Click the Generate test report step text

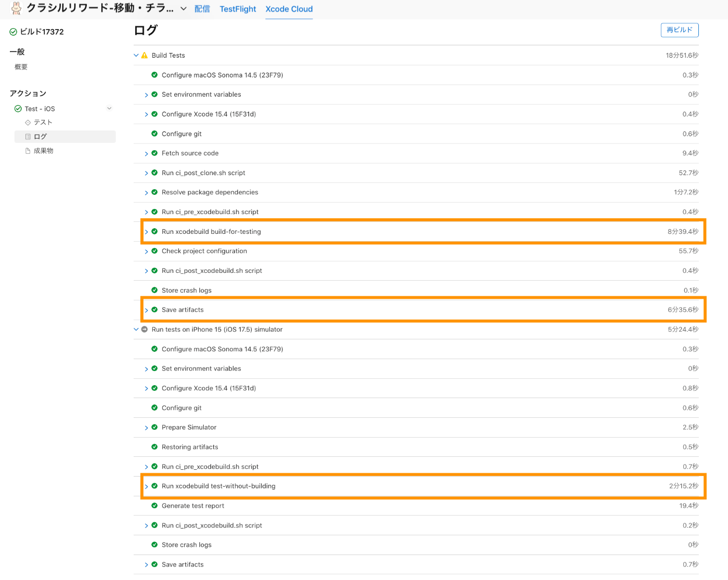(x=193, y=506)
